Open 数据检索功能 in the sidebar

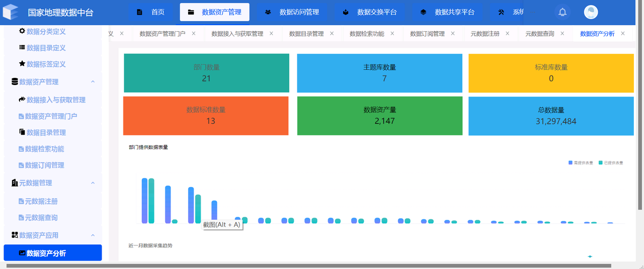click(45, 149)
